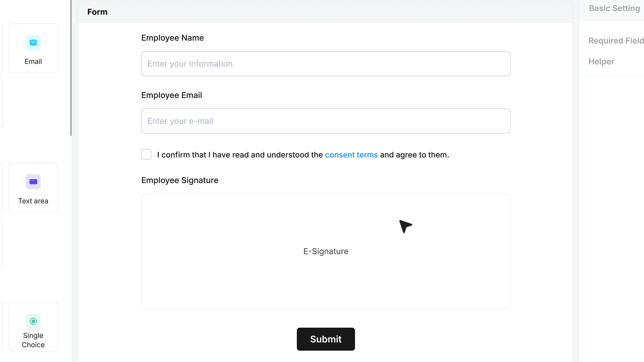Click the Employee Signature label
Image resolution: width=644 pixels, height=362 pixels.
coord(180,180)
